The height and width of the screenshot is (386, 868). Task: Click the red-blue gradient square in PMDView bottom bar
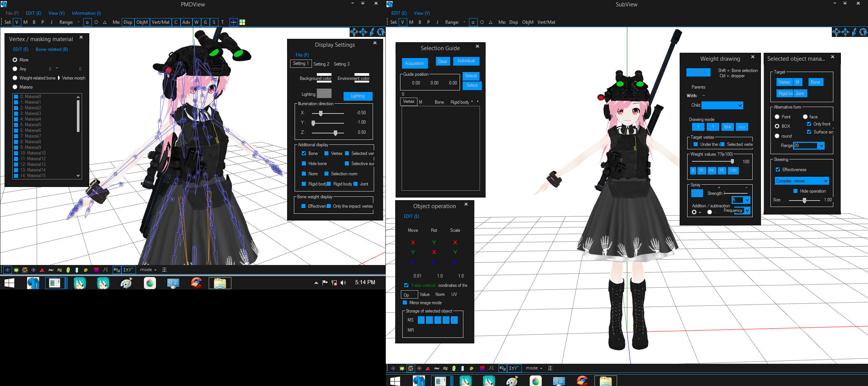click(96, 270)
